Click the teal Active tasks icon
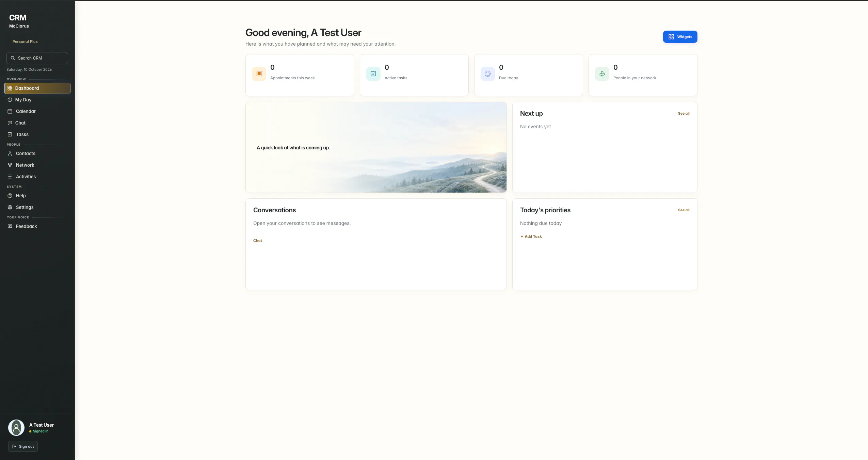This screenshot has height=460, width=868. (373, 74)
